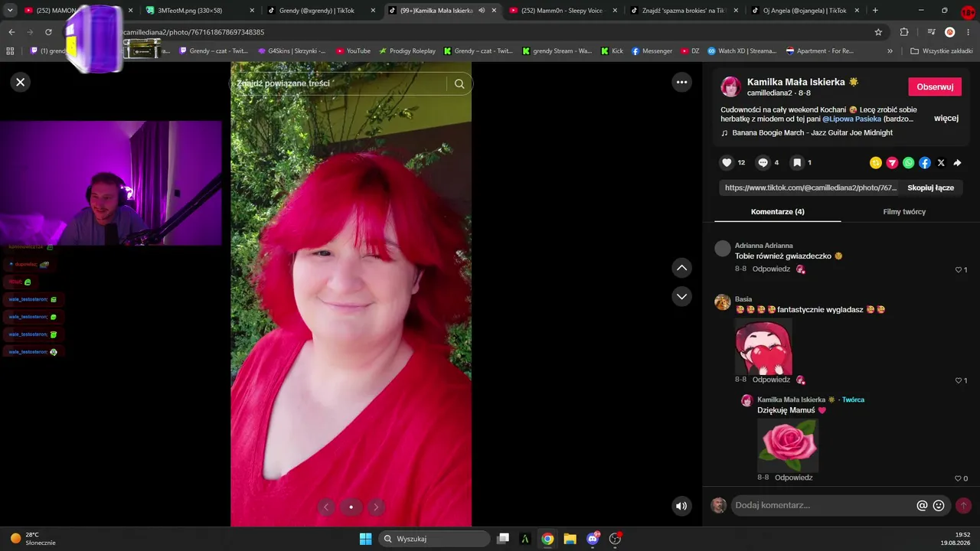
Task: Open comments via the speech bubble icon
Action: [763, 162]
